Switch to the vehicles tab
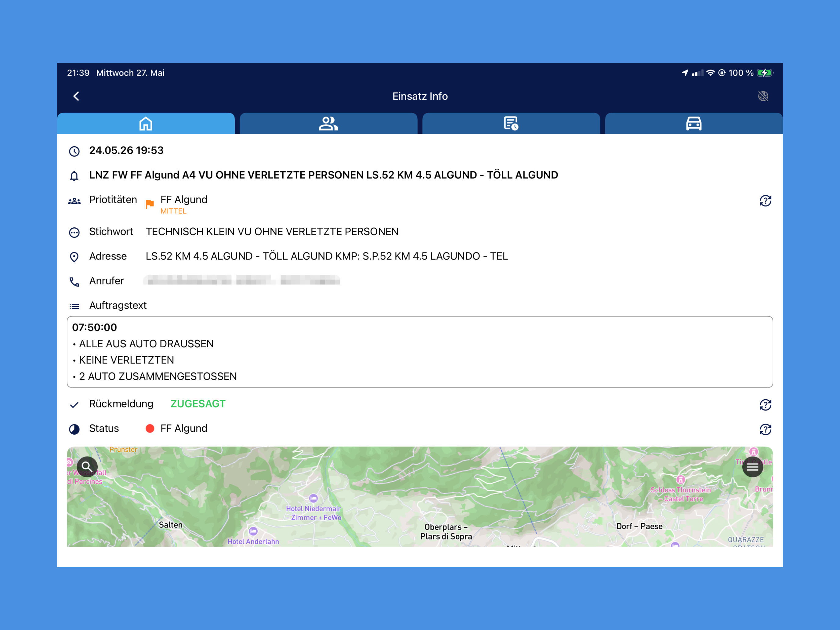 click(694, 123)
